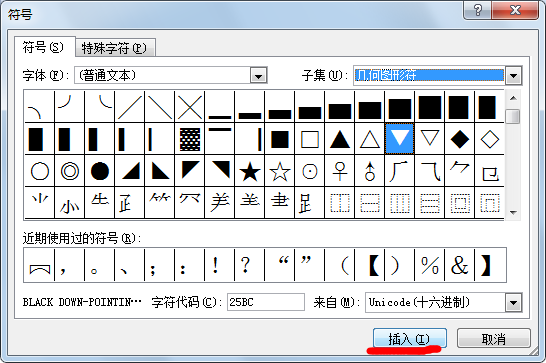Pick the recently used ampersand symbol
546x363 pixels.
point(459,265)
